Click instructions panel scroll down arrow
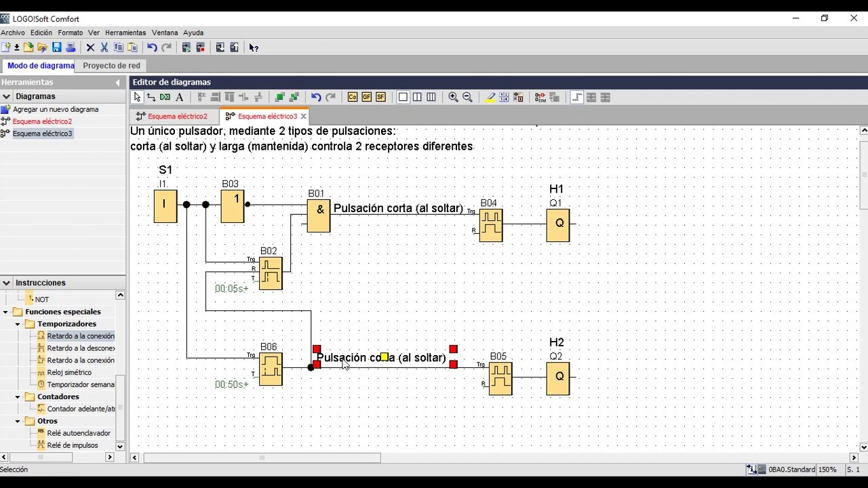Screen dimensions: 868x488 pyautogui.click(x=120, y=447)
